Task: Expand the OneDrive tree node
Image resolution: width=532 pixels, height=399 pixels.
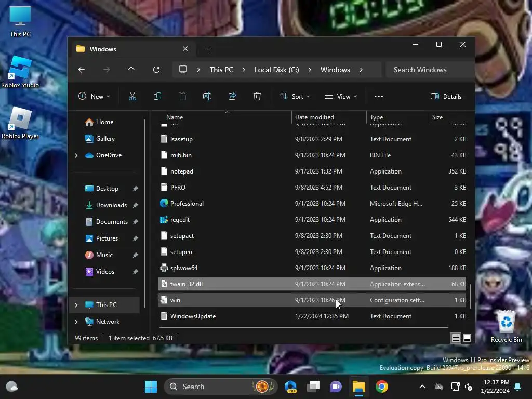Action: point(76,155)
